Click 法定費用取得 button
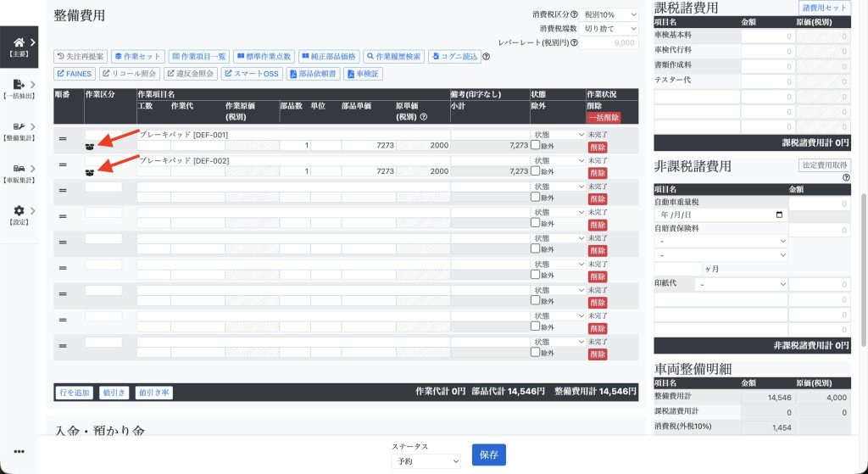 824,165
